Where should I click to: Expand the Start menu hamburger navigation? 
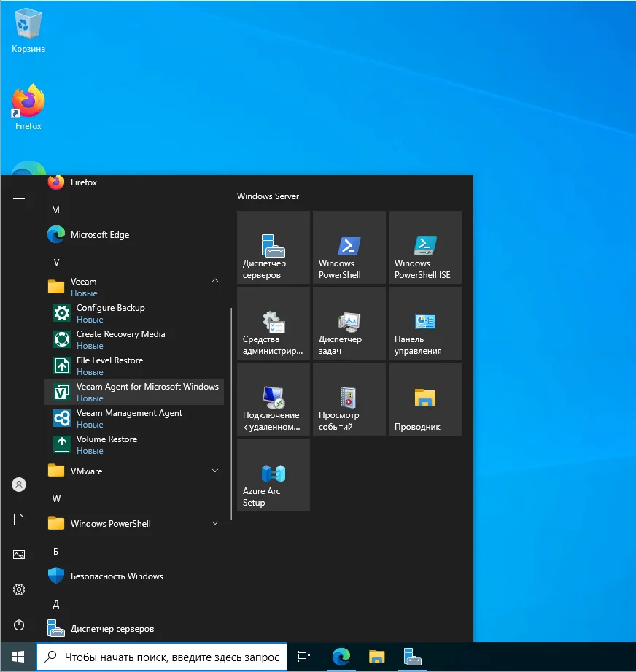(19, 196)
